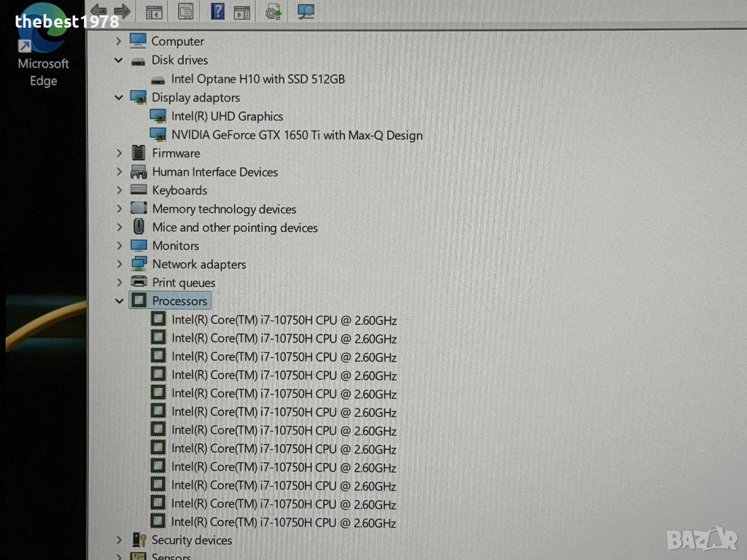The image size is (747, 560).
Task: Click Update device driver toolbar icon
Action: coord(274,12)
